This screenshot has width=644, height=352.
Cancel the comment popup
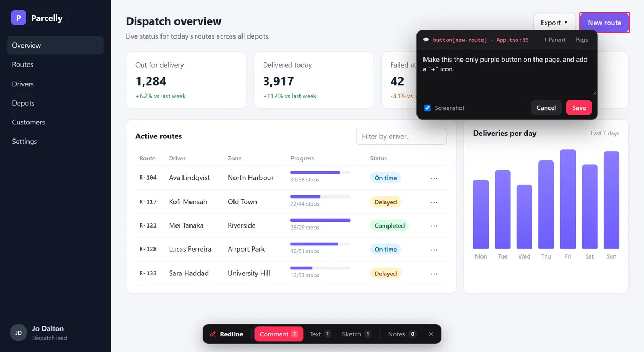coord(546,108)
